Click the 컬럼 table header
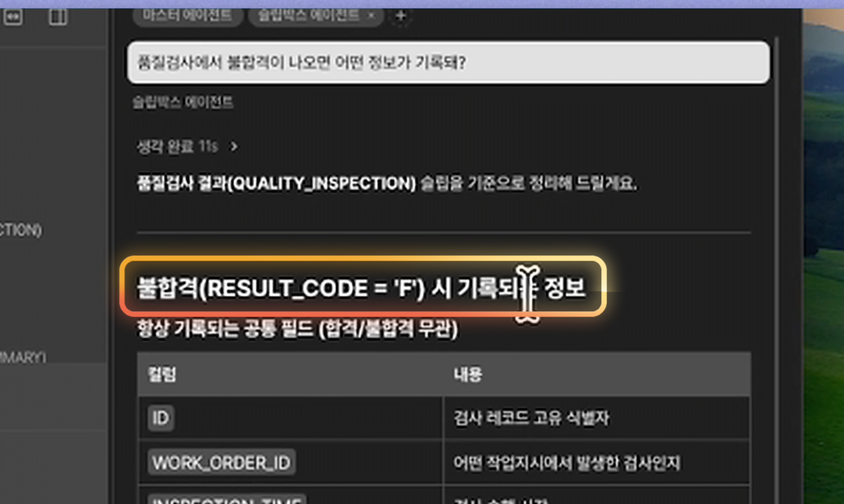 [x=162, y=374]
